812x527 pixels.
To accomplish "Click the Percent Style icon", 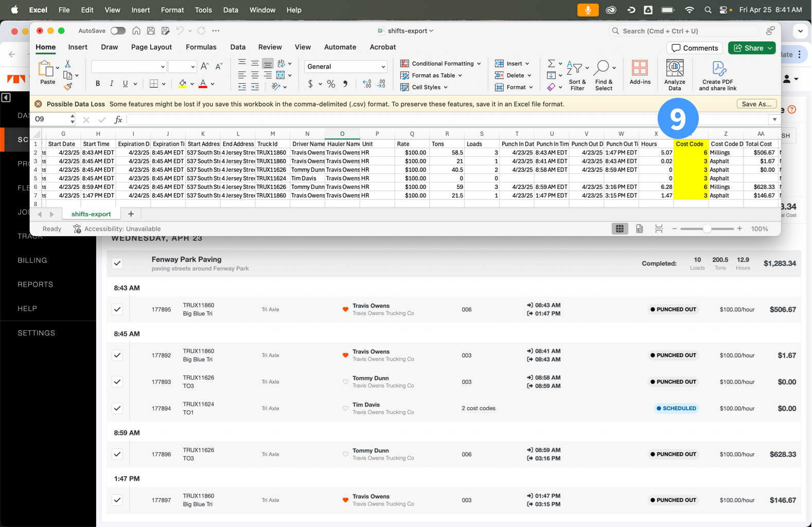I will click(331, 84).
